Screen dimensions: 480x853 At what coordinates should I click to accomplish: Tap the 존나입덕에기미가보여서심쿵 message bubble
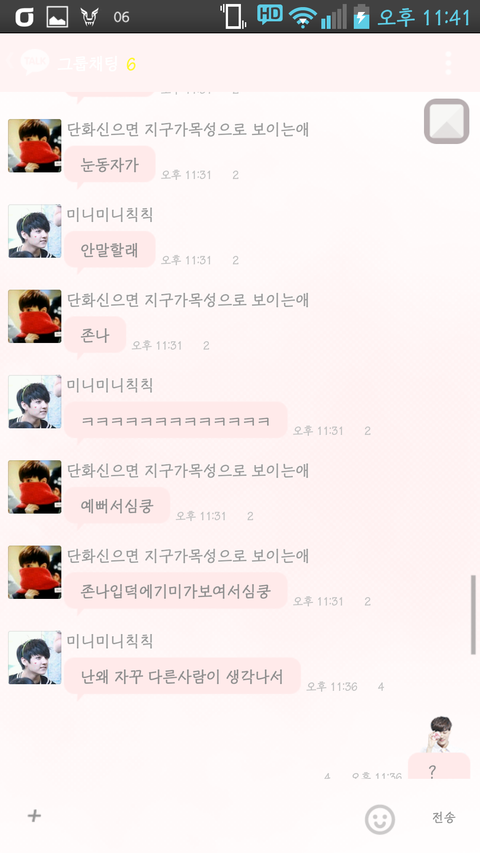tap(175, 591)
